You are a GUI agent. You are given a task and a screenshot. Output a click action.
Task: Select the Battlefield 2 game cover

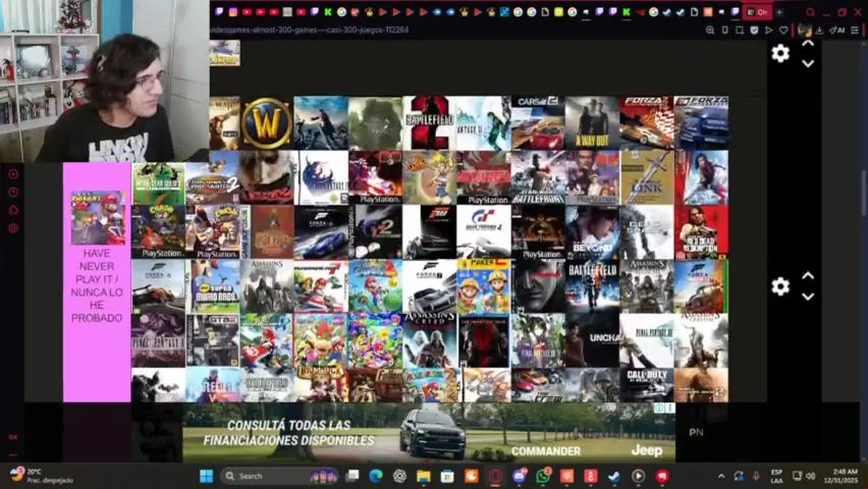point(429,123)
